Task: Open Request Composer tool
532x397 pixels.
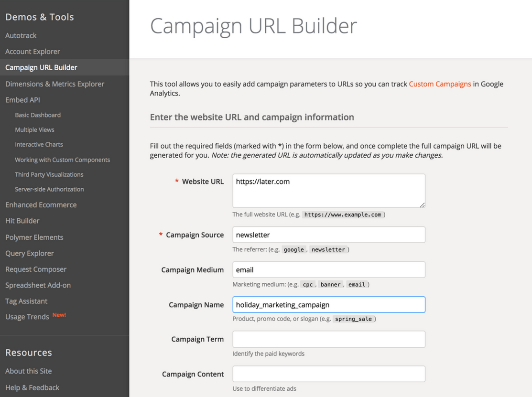Action: (36, 269)
